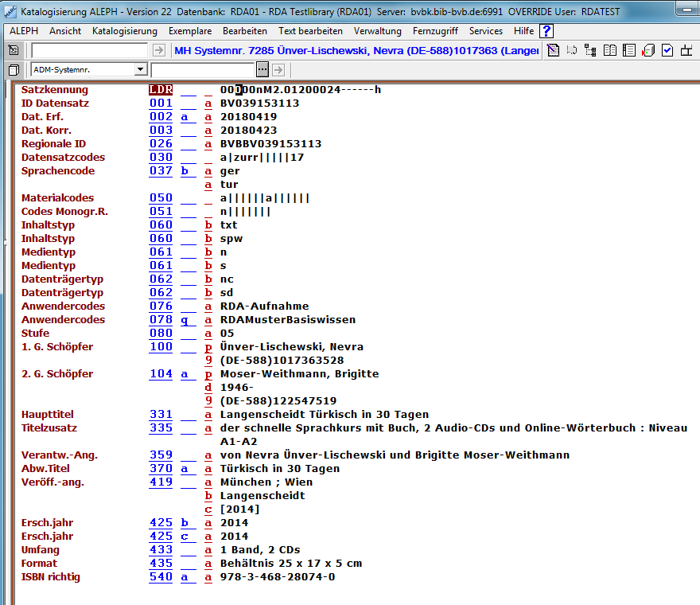700x605 pixels.
Task: Click field tag 331 for Haupttitel
Action: pyautogui.click(x=161, y=415)
